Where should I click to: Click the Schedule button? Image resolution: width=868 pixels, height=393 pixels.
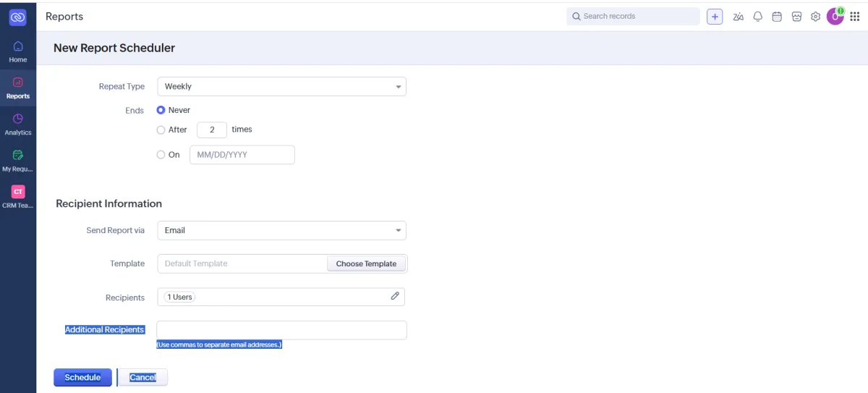click(x=82, y=377)
